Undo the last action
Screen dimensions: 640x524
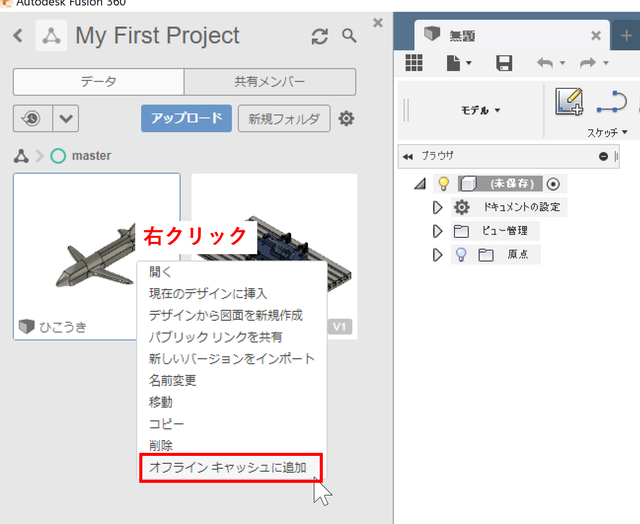[x=545, y=63]
